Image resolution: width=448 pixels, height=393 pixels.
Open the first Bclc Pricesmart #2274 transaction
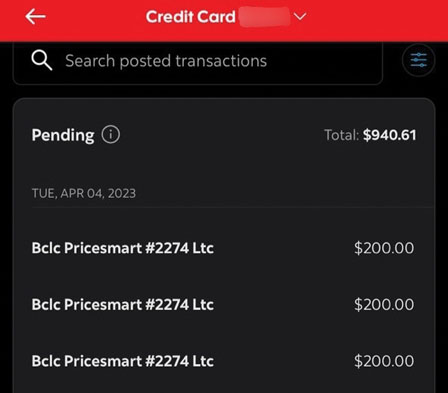pyautogui.click(x=223, y=248)
